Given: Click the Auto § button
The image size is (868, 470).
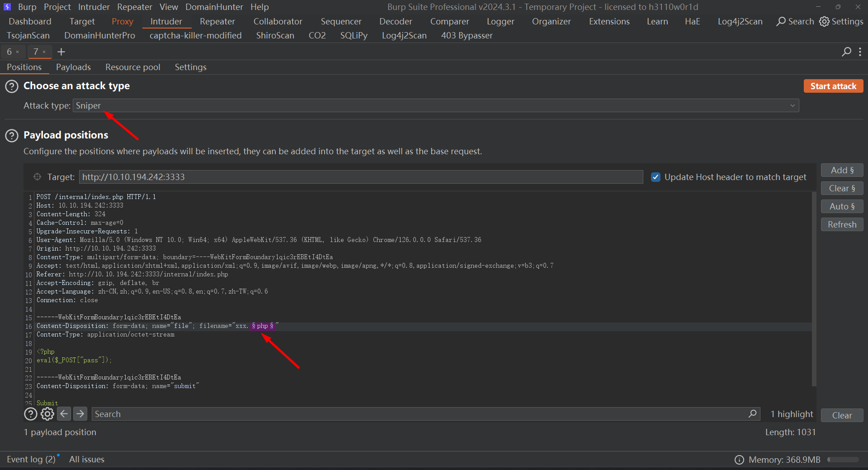Looking at the screenshot, I should pos(842,206).
